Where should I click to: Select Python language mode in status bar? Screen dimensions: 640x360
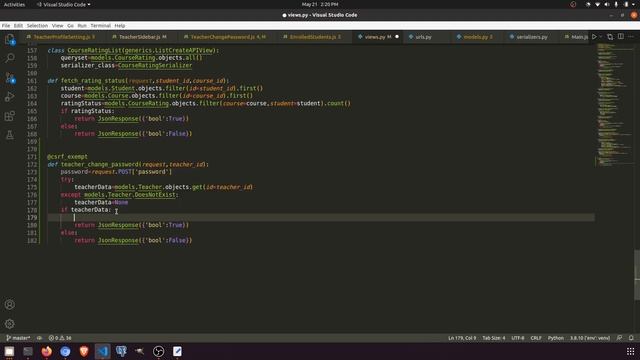[556, 338]
